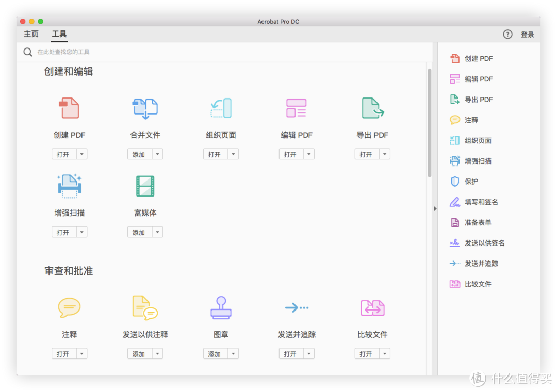Click 打开 button under 编辑 PDF
Image resolution: width=557 pixels, height=392 pixels.
pyautogui.click(x=291, y=154)
